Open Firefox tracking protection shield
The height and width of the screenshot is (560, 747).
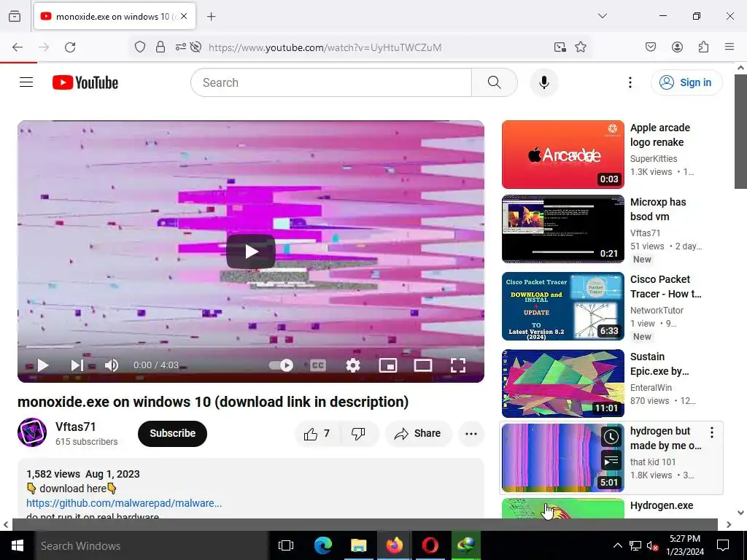[x=139, y=47]
